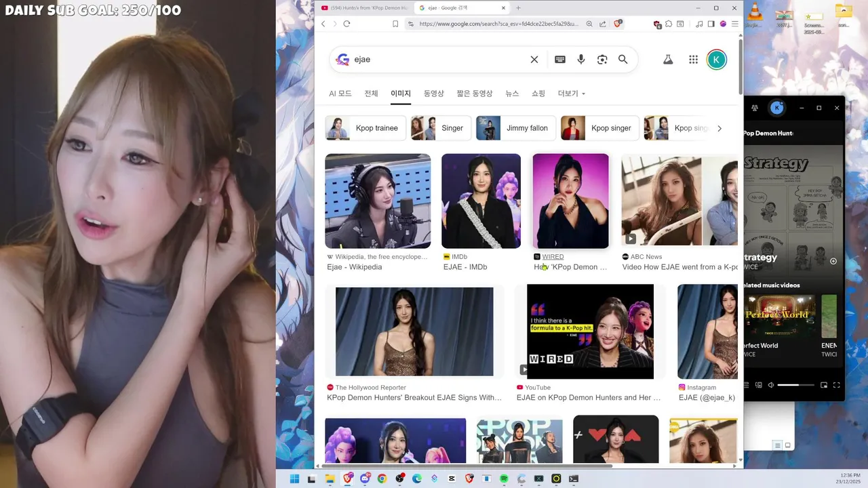Bookmark this page in the browser

click(x=395, y=24)
